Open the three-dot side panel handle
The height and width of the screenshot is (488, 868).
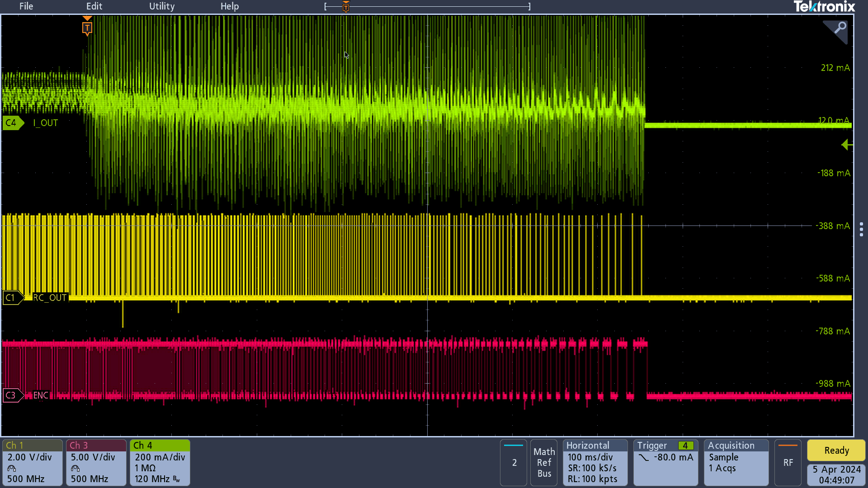tap(861, 229)
